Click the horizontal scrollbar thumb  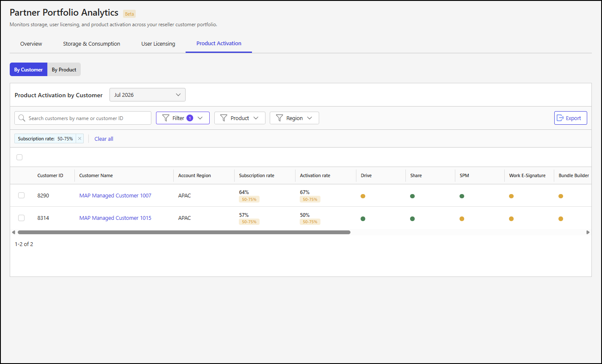point(184,232)
